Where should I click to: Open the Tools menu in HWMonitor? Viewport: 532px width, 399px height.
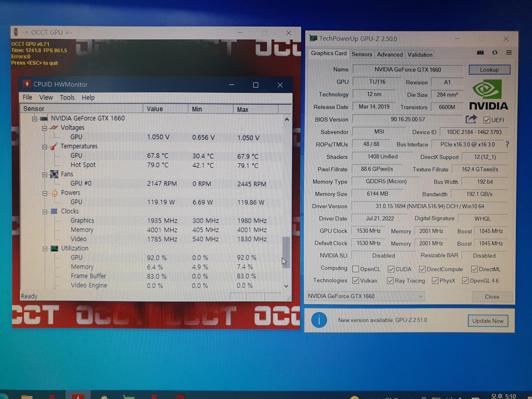(67, 97)
